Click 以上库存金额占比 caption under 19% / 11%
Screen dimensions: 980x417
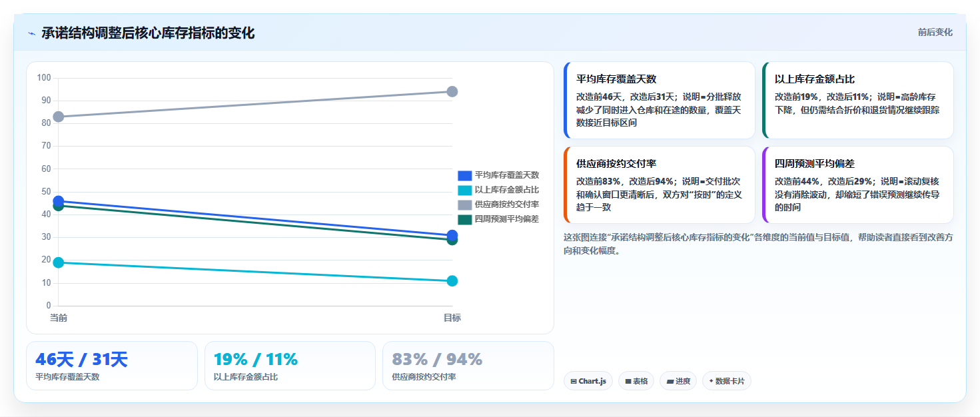246,377
